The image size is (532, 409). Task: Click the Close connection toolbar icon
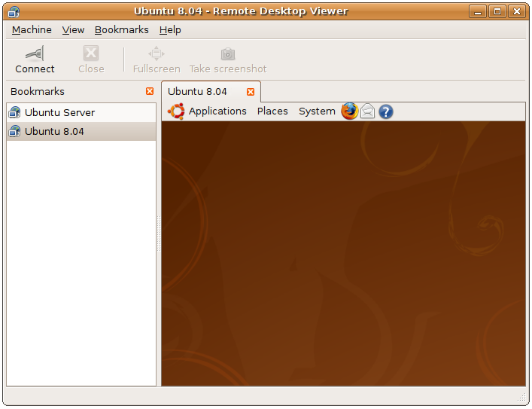[91, 53]
